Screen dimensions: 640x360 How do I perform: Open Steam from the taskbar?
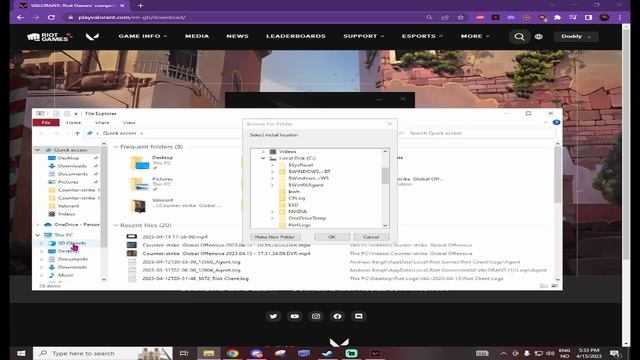click(x=327, y=353)
